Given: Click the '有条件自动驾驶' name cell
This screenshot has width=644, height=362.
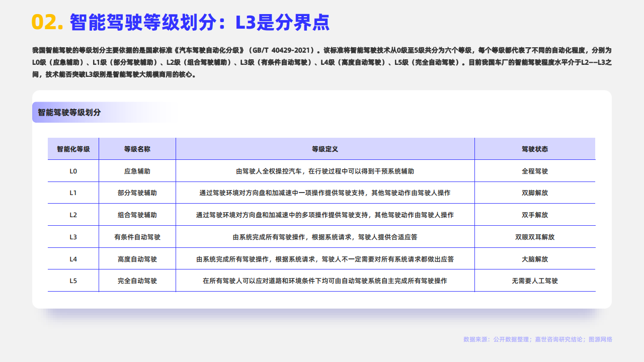Looking at the screenshot, I should tap(137, 237).
